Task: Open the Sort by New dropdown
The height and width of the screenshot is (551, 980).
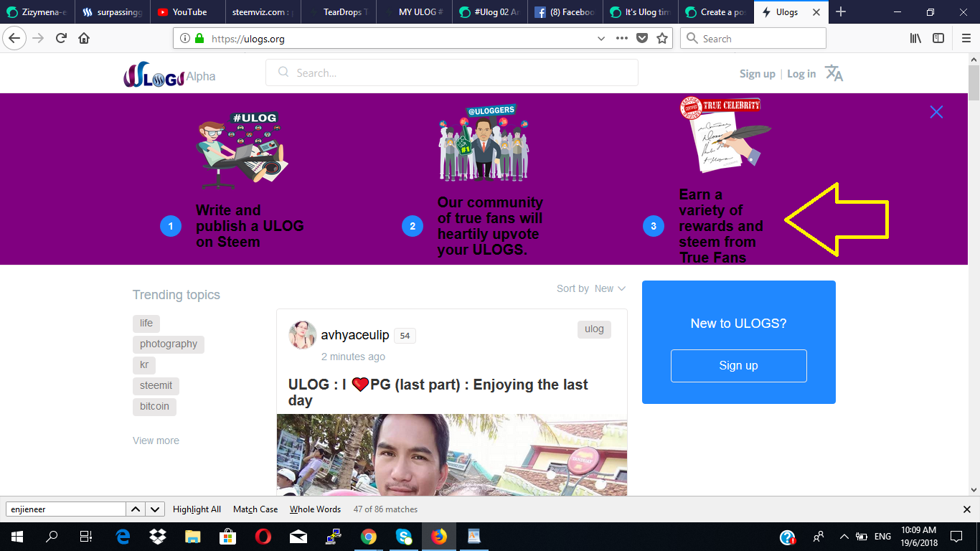Action: [x=610, y=288]
